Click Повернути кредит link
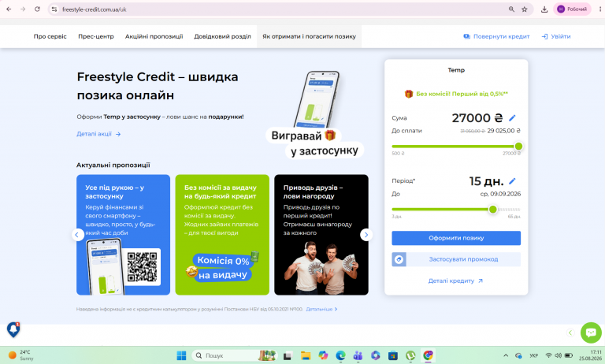This screenshot has width=605, height=364. click(496, 37)
